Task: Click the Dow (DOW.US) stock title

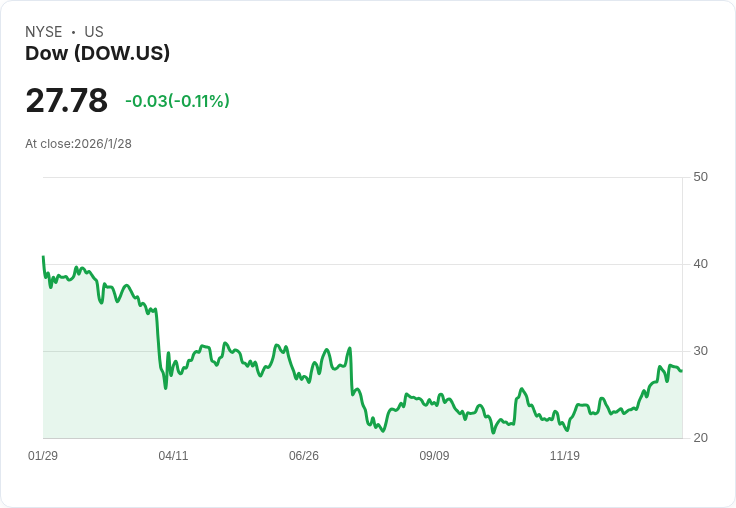Action: 97,53
